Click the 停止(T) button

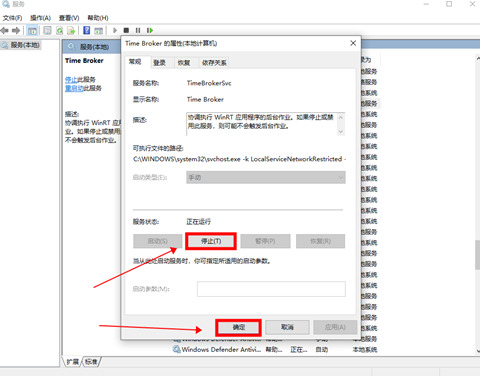coord(211,241)
